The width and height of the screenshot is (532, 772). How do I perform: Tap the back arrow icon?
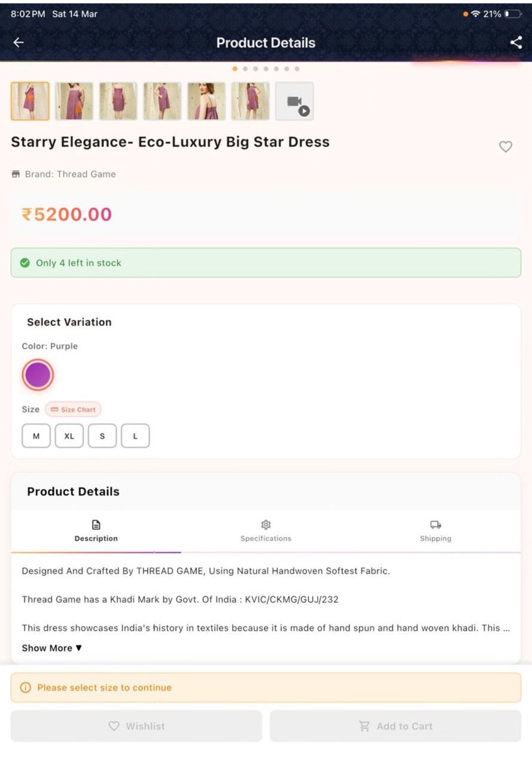click(19, 42)
